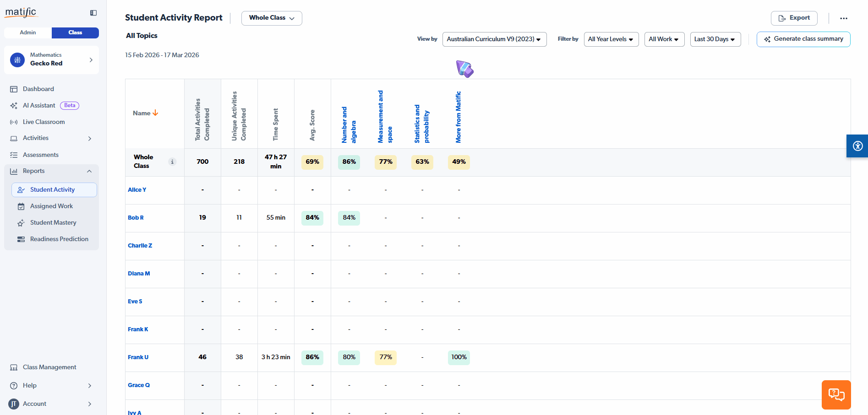Expand the Last 30 Days filter
This screenshot has height=415, width=868.
pyautogui.click(x=715, y=39)
